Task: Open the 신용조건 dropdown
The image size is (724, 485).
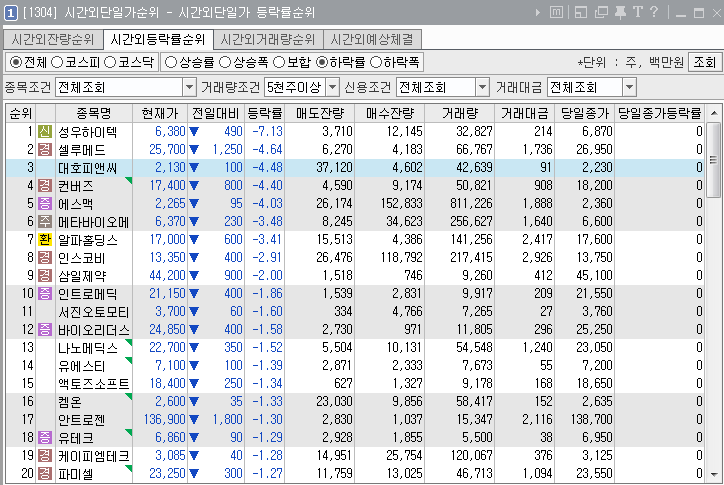Action: (x=482, y=87)
